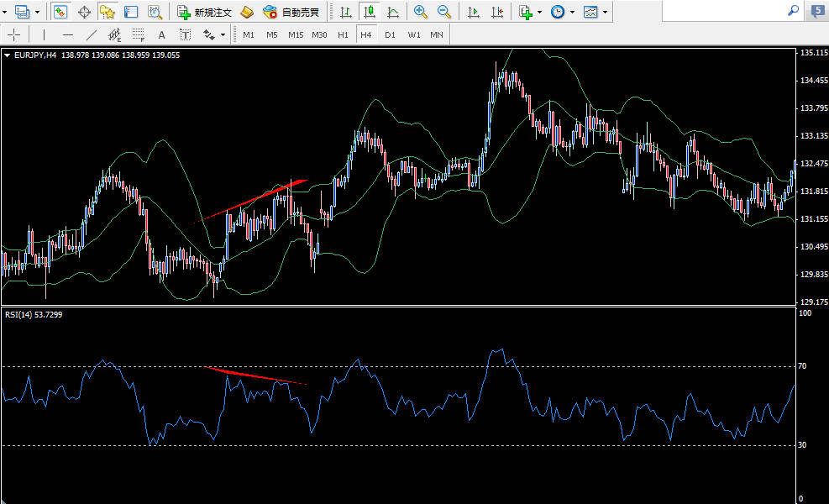Click the 129.175 price scale value
The height and width of the screenshot is (504, 829).
814,302
